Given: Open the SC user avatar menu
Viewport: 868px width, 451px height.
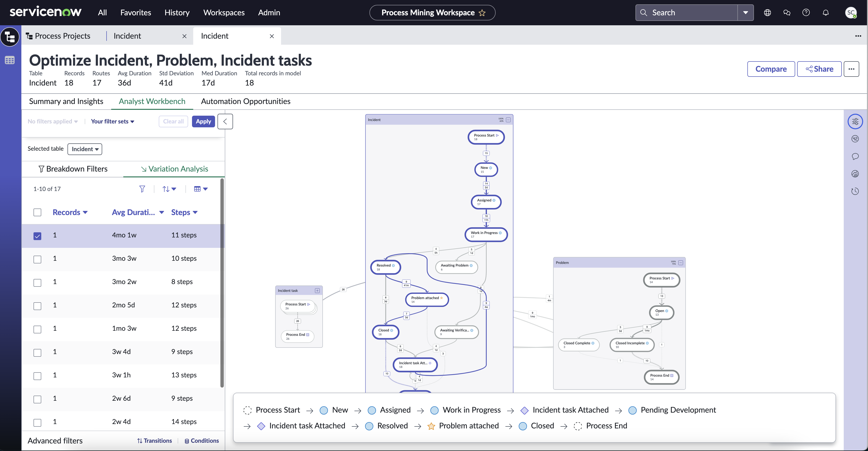Looking at the screenshot, I should tap(851, 12).
